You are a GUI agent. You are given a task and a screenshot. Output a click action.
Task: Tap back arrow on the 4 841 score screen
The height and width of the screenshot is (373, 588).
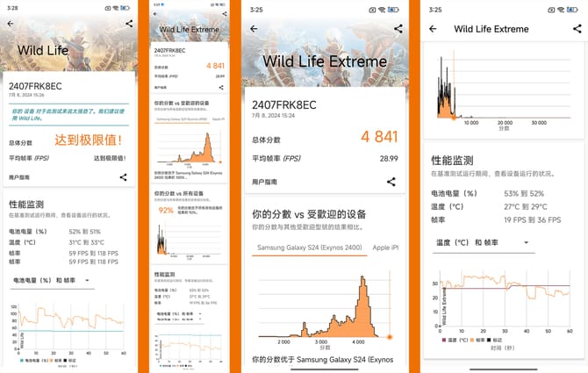254,29
